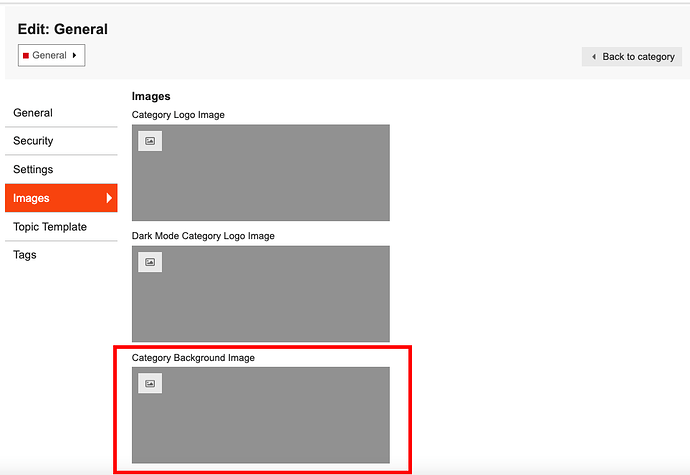This screenshot has height=475, width=690.
Task: Click the Back to category button
Action: pos(632,57)
